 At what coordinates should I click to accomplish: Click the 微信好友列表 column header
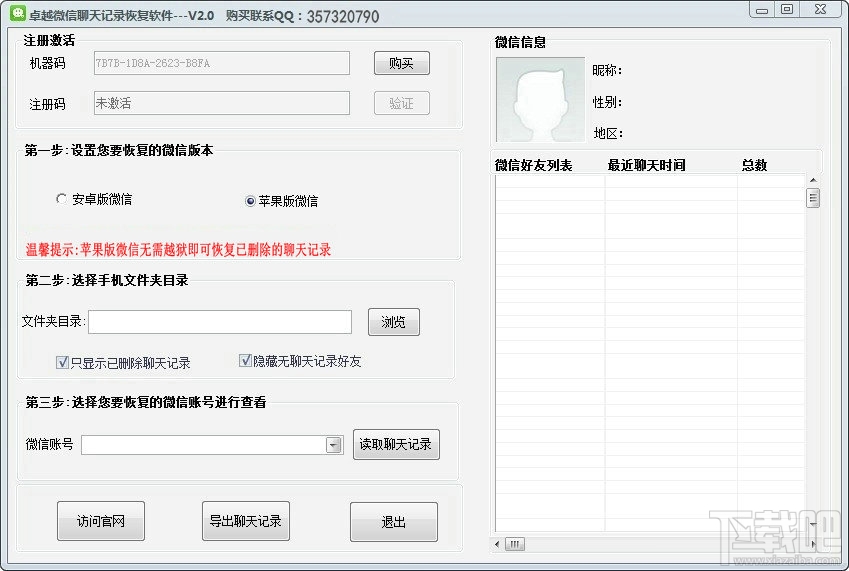coord(533,165)
